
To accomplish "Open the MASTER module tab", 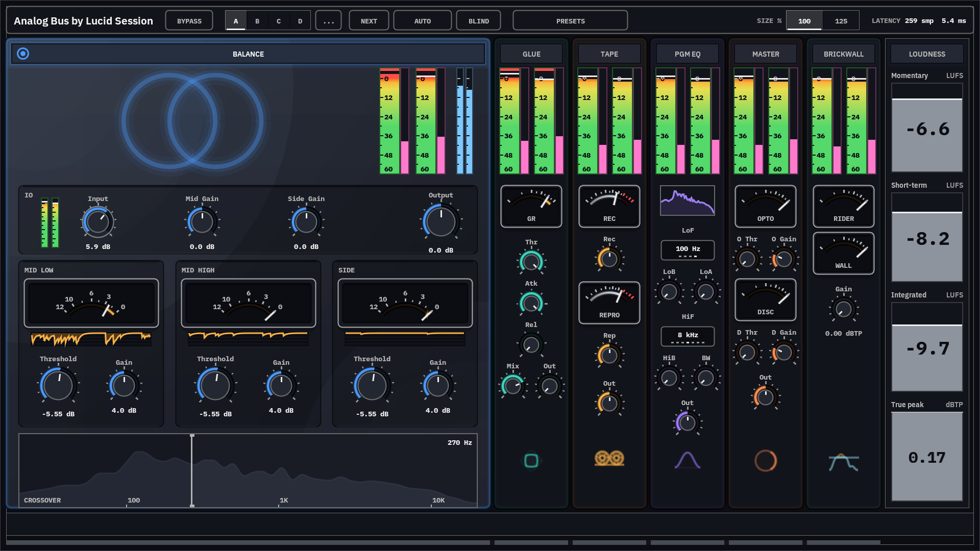I will click(x=766, y=54).
